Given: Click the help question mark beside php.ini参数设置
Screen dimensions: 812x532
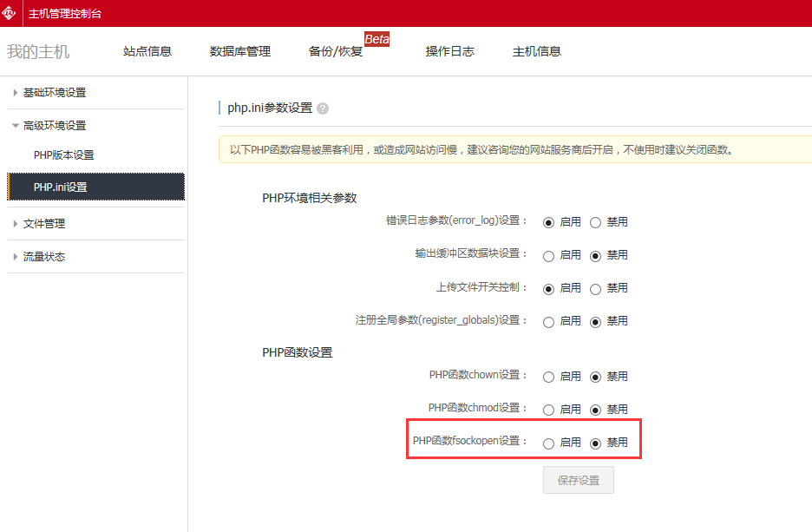Looking at the screenshot, I should (x=323, y=108).
